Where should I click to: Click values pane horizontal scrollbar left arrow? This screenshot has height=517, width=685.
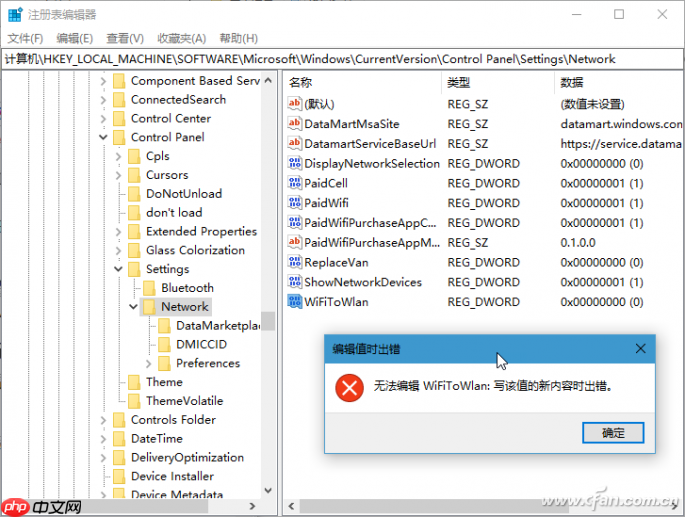click(x=291, y=506)
